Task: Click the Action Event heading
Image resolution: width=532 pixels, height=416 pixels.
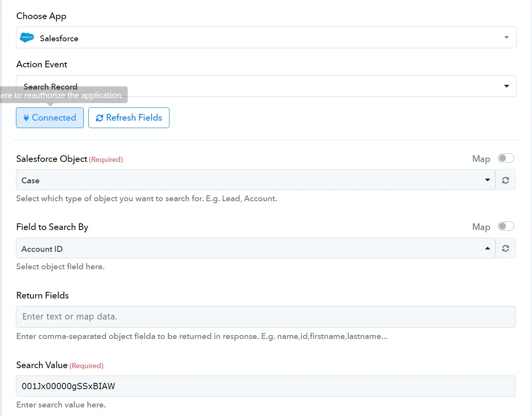Action: tap(42, 64)
